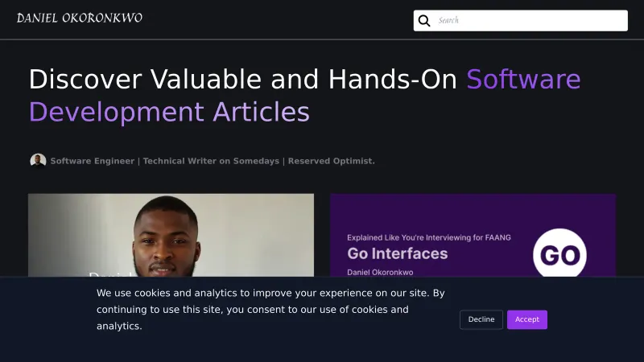This screenshot has height=362, width=644.
Task: Accept cookies and analytics
Action: [526, 319]
